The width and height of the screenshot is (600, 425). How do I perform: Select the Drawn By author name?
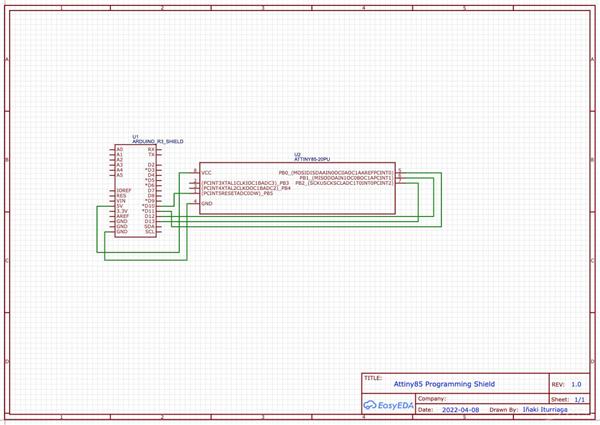545,409
